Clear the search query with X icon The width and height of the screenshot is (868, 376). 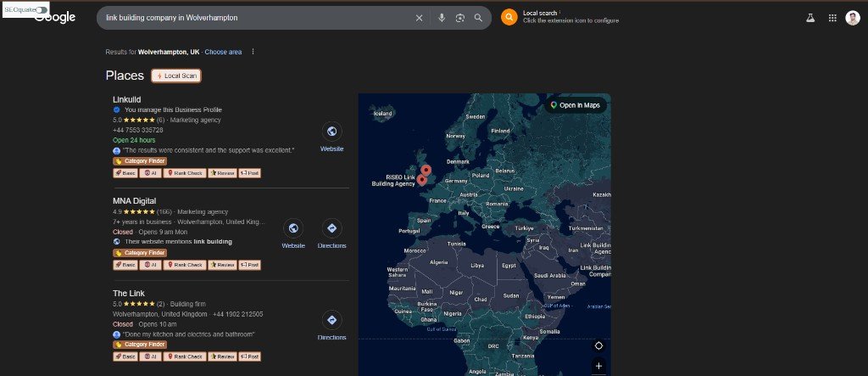click(419, 18)
